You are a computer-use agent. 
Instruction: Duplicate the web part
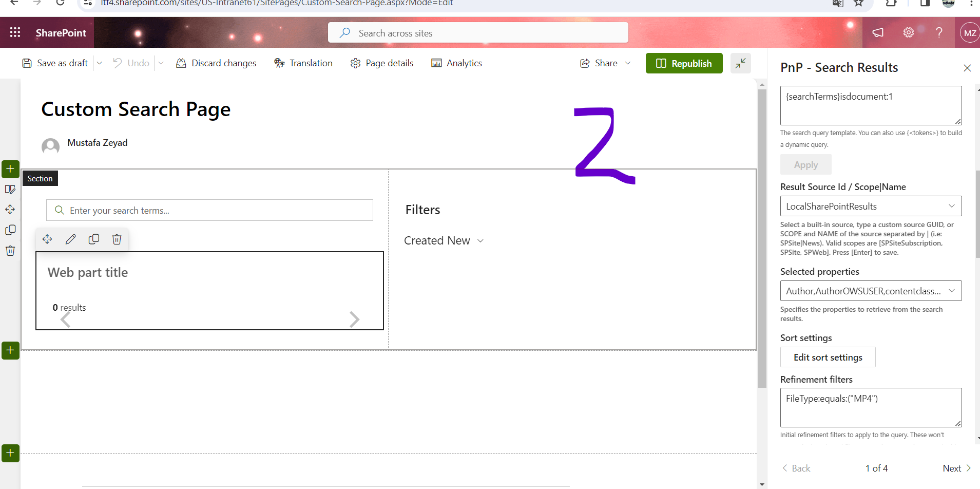tap(94, 239)
